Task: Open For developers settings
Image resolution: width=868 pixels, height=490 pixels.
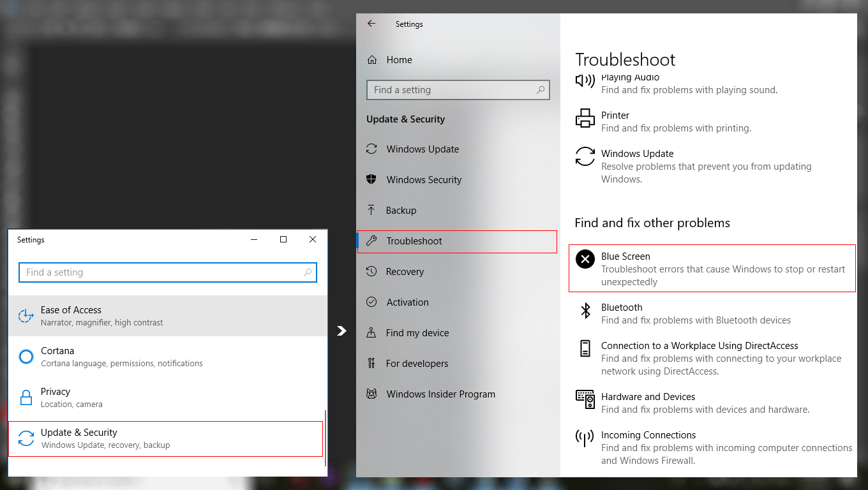Action: point(417,364)
